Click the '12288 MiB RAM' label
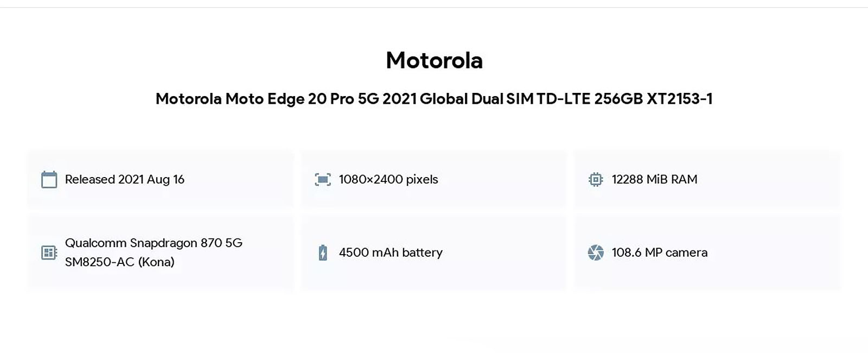Image resolution: width=868 pixels, height=353 pixels. (654, 179)
